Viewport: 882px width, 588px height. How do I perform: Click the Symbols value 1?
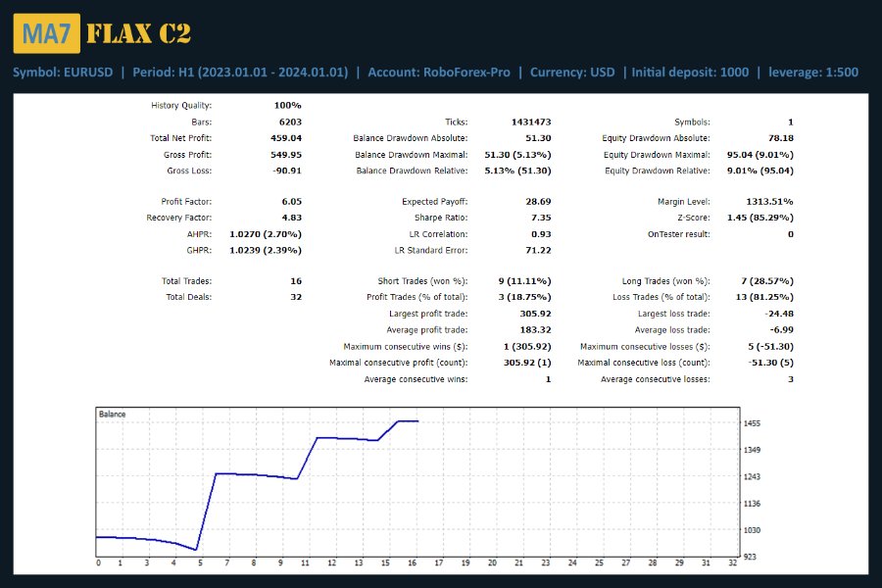point(790,122)
